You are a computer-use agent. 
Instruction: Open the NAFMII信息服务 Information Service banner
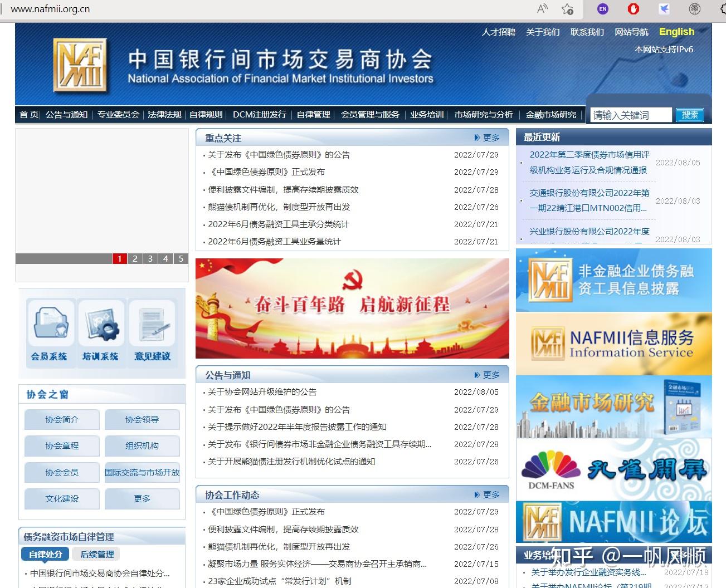coord(613,343)
